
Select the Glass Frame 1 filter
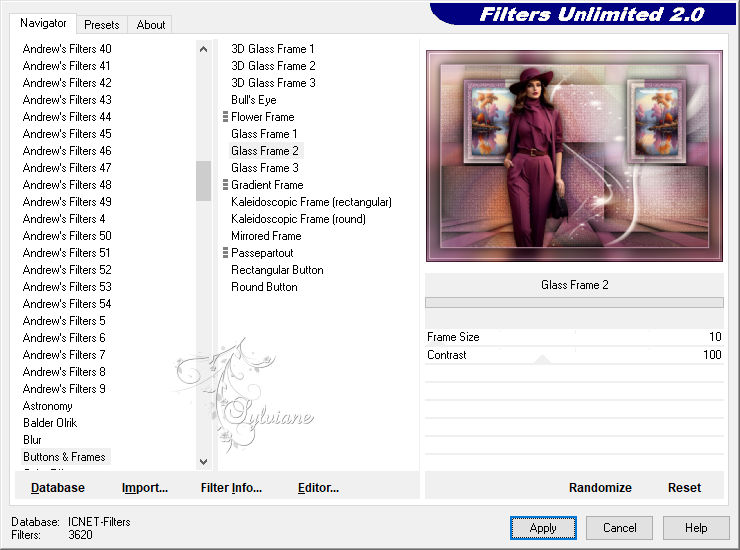pyautogui.click(x=264, y=134)
